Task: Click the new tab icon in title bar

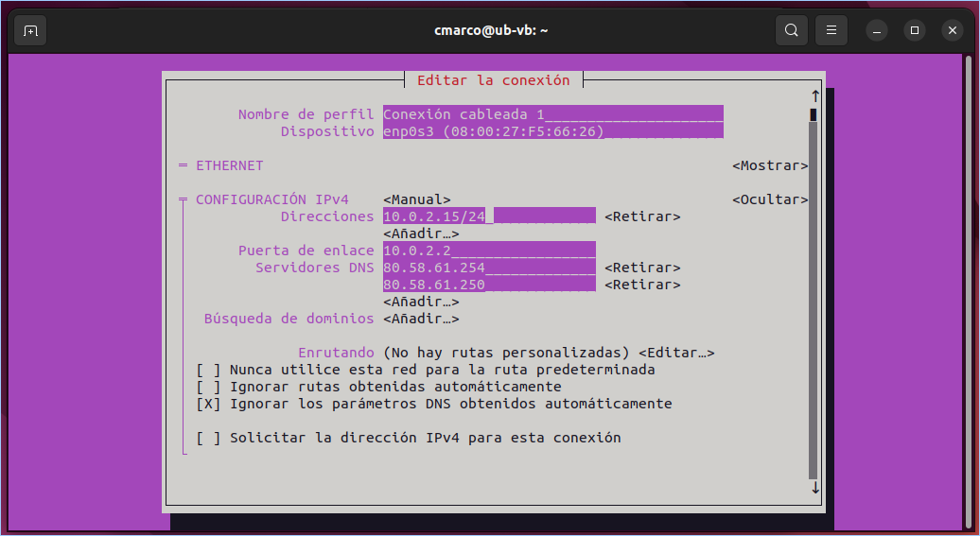Action: tap(30, 30)
